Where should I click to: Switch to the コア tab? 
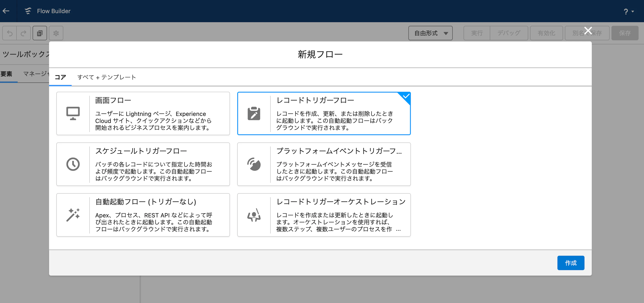click(x=60, y=77)
